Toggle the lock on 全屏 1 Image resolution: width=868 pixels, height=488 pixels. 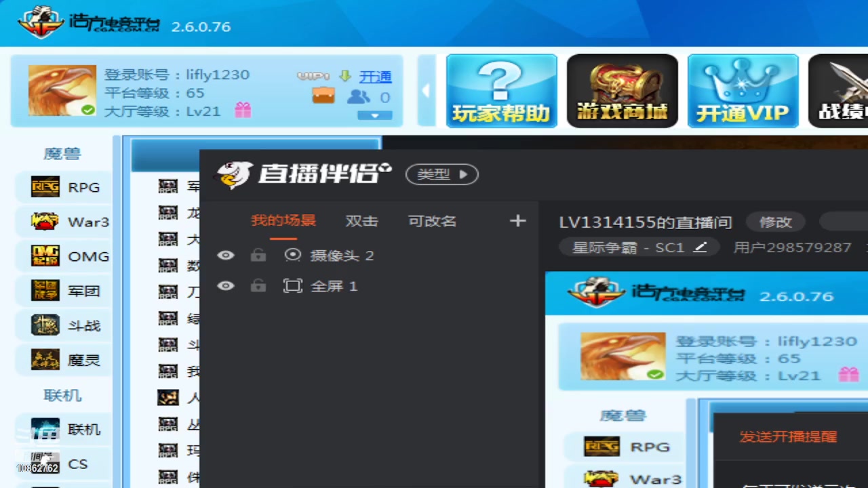click(x=258, y=286)
